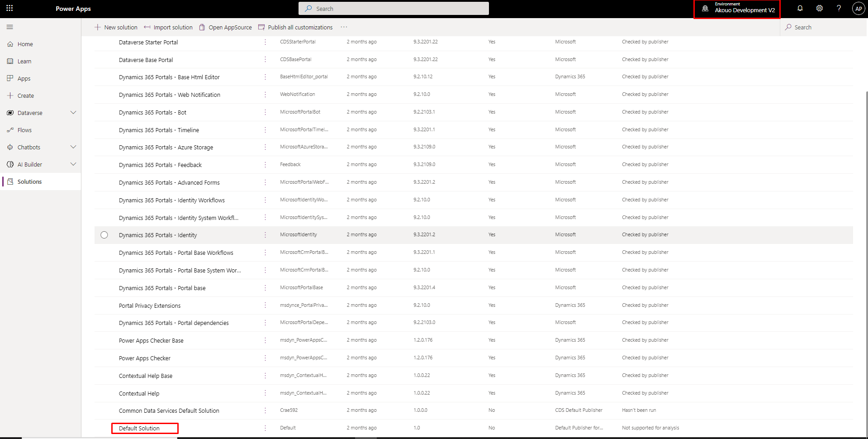Click the AP account avatar

(x=858, y=8)
